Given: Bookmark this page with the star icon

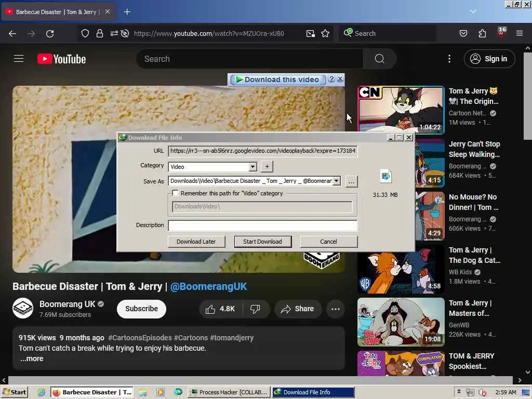Looking at the screenshot, I should (325, 33).
